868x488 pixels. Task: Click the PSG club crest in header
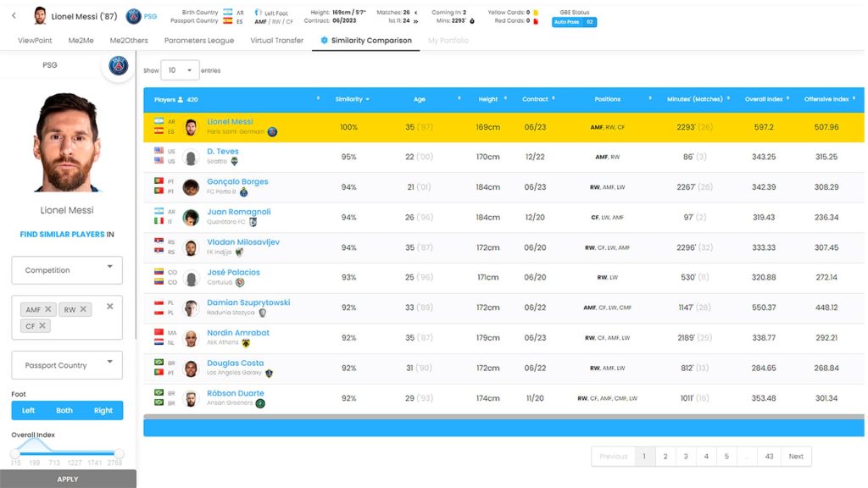tap(134, 16)
